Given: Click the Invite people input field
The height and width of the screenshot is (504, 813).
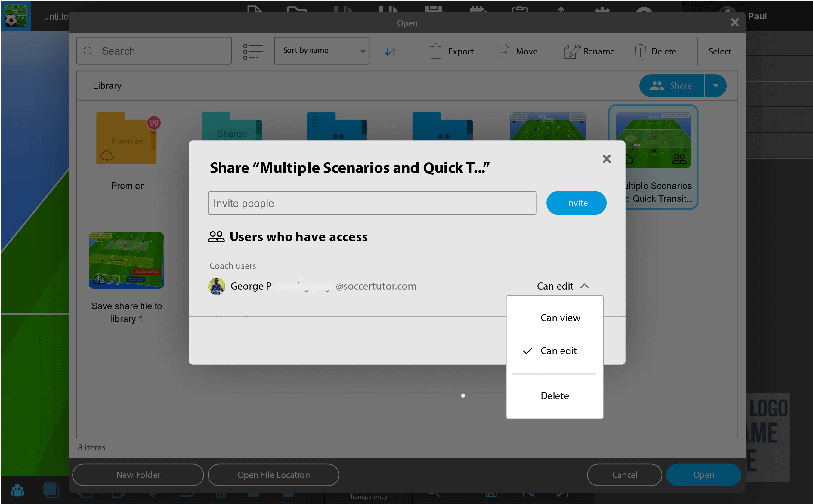Looking at the screenshot, I should pyautogui.click(x=372, y=203).
